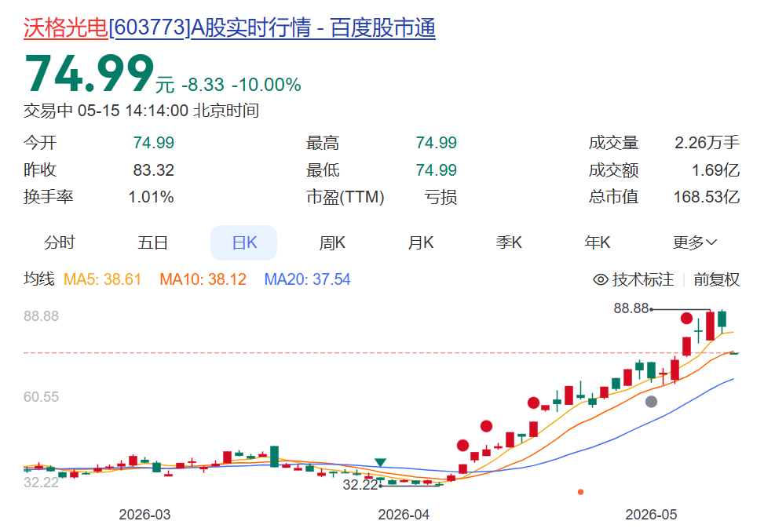This screenshot has width=775, height=532.
Task: Click the MA20: 37.54 moving average label
Action: point(307,279)
